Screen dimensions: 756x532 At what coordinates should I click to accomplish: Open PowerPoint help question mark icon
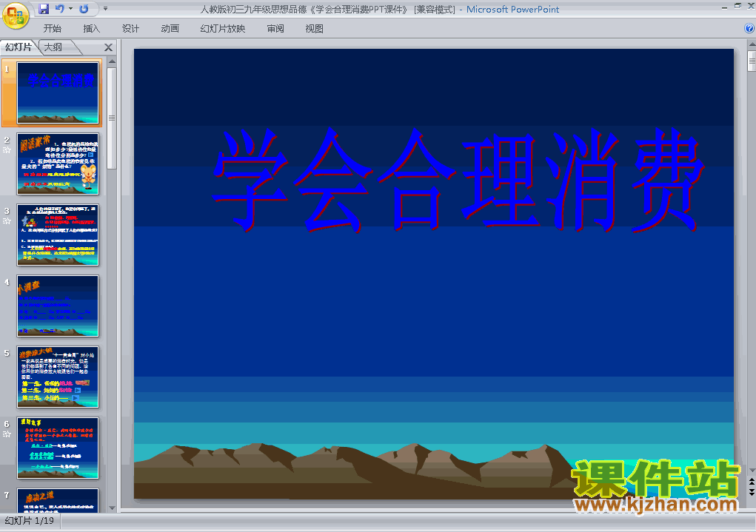click(749, 28)
